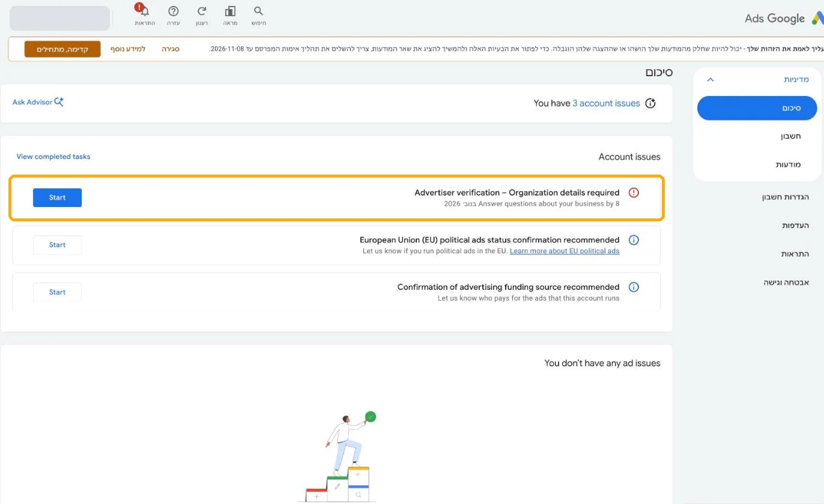824x504 pixels.
Task: Open the search (חיפוש) magnifier icon
Action: pos(259,11)
